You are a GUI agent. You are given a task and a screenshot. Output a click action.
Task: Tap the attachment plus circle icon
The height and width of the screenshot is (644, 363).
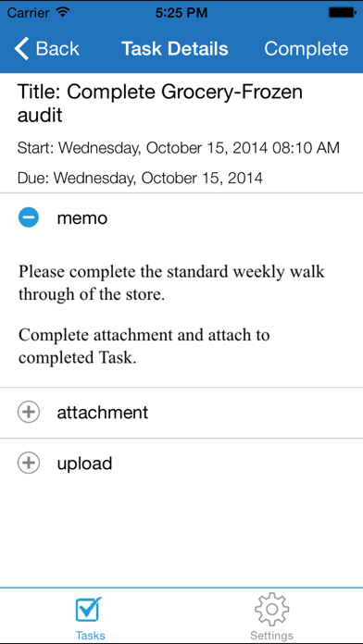(x=29, y=412)
